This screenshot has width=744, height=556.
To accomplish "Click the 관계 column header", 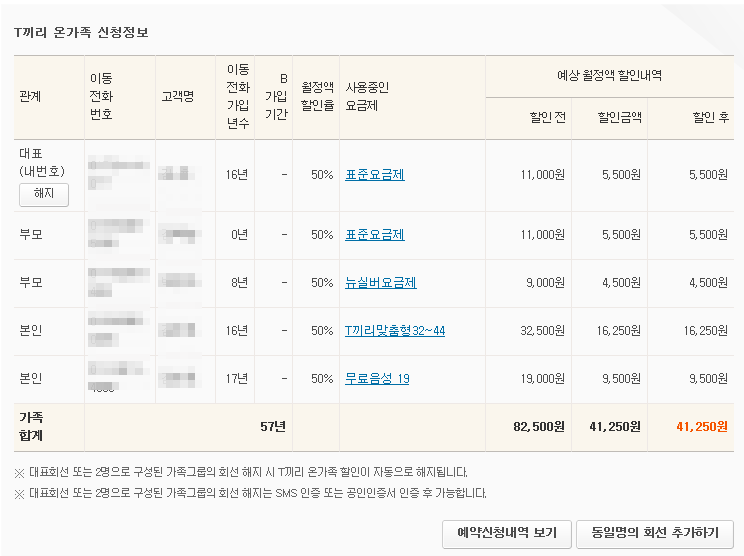I will (30, 97).
